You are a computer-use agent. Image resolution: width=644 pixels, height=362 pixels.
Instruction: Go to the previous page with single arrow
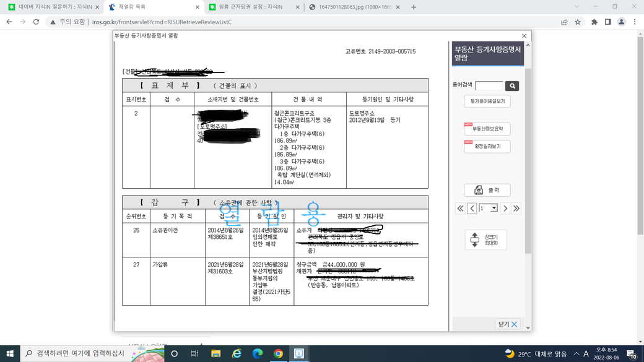point(472,209)
